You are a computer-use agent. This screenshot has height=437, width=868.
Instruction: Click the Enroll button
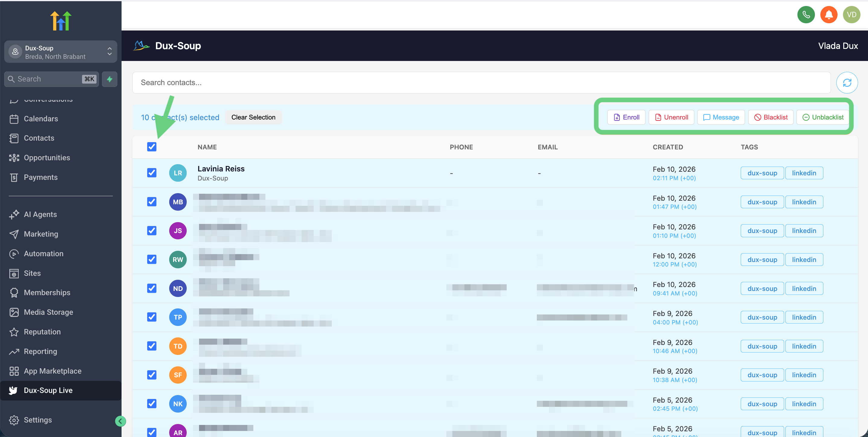click(x=626, y=117)
